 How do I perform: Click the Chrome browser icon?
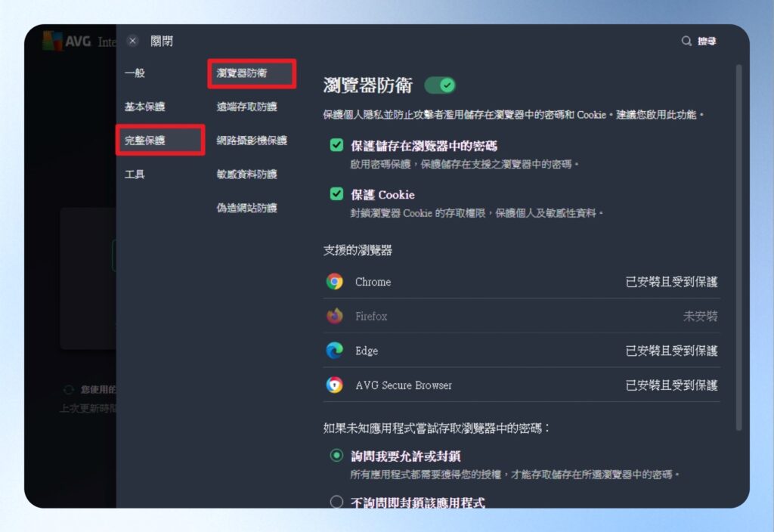335,281
